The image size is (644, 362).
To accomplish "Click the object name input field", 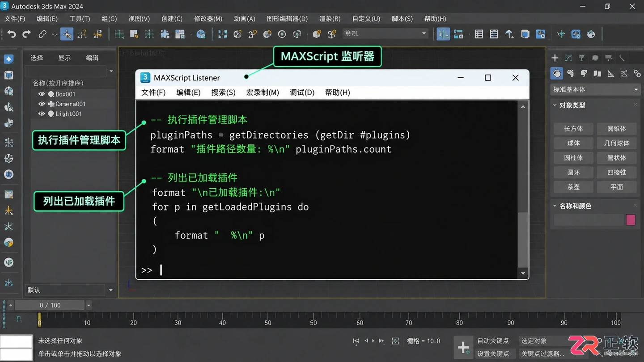I will (x=588, y=219).
